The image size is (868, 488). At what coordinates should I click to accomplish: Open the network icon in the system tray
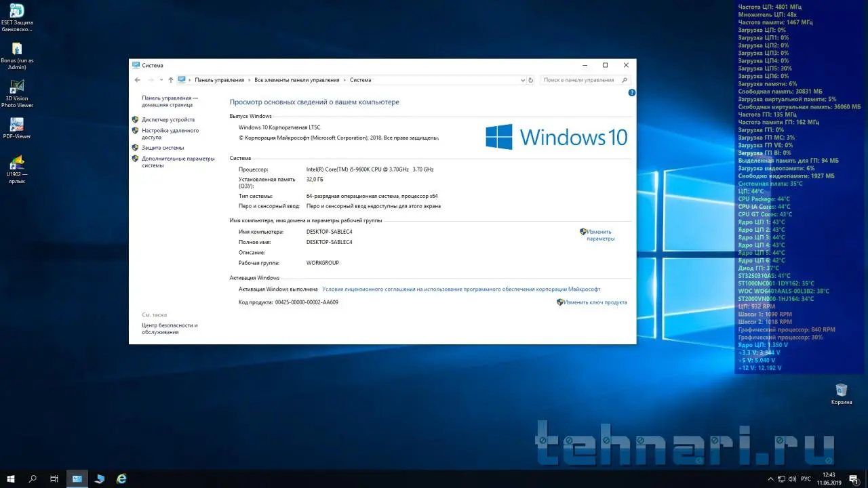(781, 479)
